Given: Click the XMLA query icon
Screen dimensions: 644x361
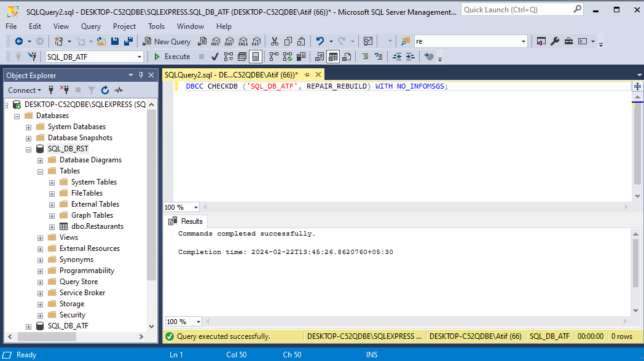Looking at the screenshot, I should (x=243, y=41).
